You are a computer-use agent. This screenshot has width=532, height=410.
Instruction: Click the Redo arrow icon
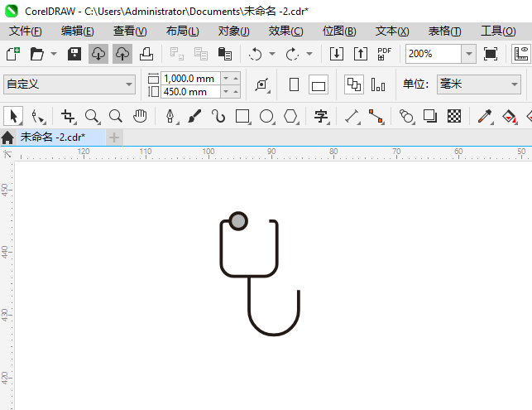pyautogui.click(x=292, y=54)
